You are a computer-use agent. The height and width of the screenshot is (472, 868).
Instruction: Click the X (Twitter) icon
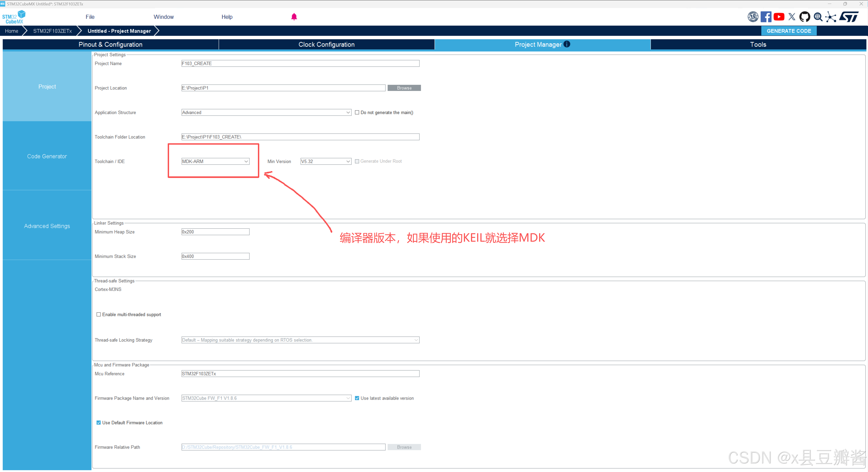(x=792, y=17)
